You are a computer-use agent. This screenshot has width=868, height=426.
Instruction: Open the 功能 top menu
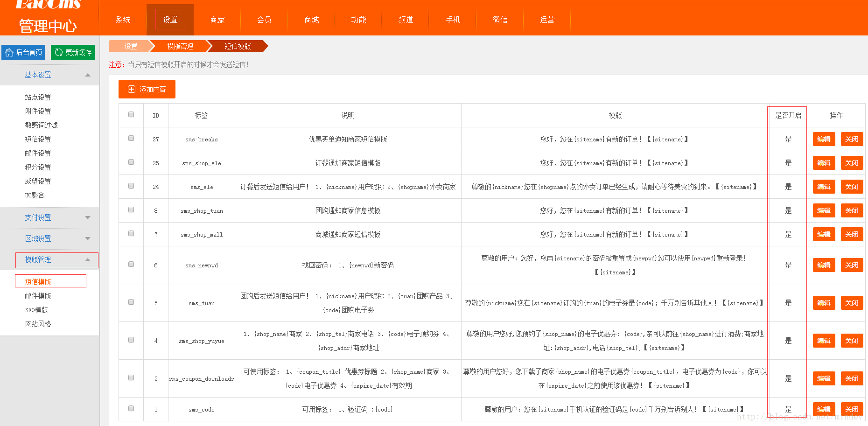[358, 20]
